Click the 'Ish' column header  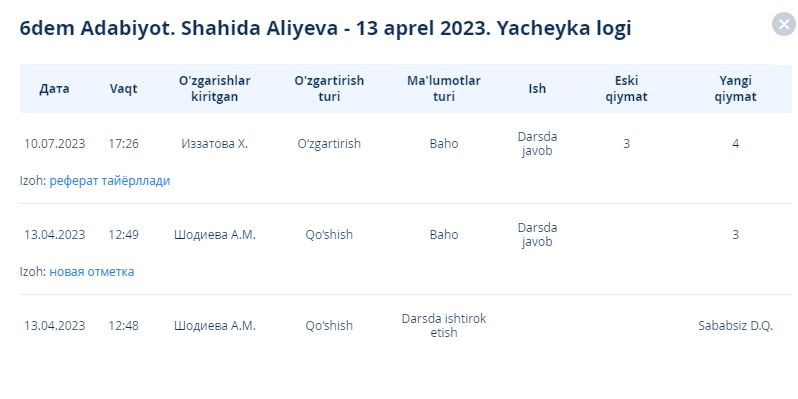click(x=537, y=89)
